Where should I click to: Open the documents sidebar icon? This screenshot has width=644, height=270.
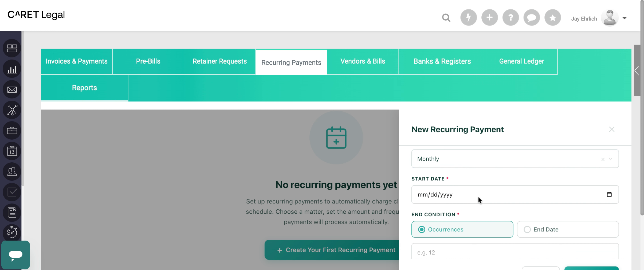tap(12, 213)
